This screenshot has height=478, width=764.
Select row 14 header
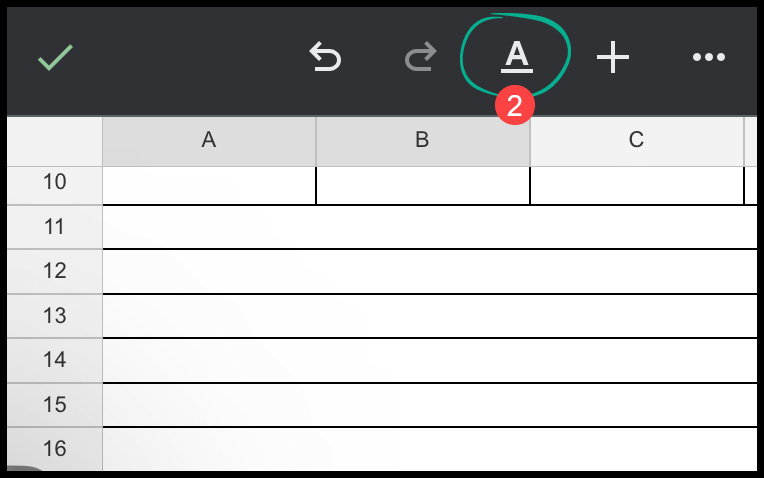[55, 360]
